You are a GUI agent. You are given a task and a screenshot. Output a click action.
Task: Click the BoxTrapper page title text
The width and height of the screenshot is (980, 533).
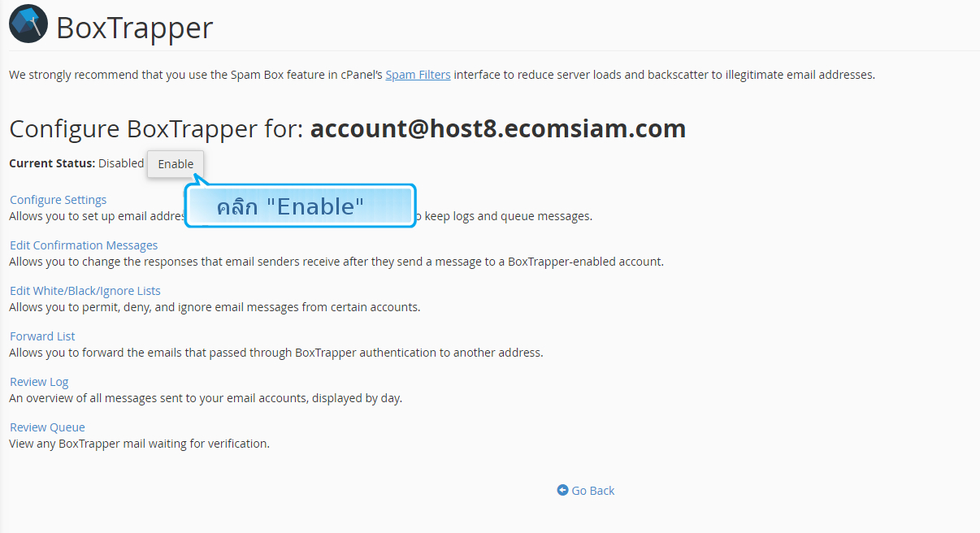pyautogui.click(x=134, y=28)
